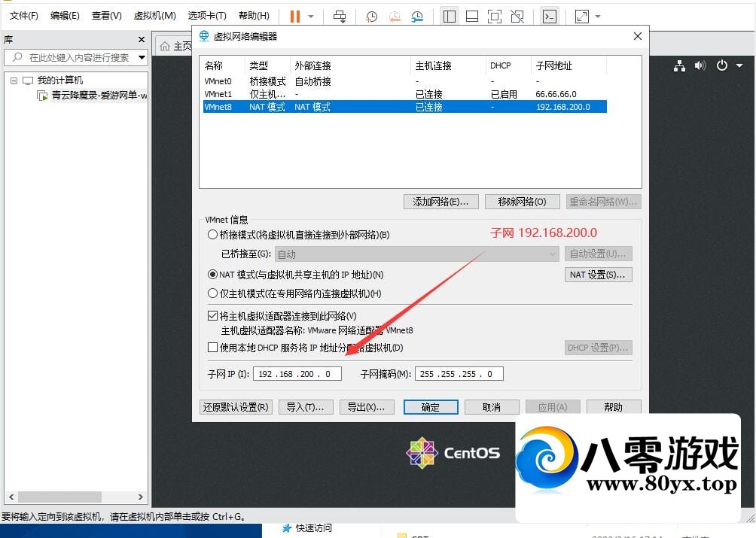
Task: Open the NAT 设置(S)... dialog
Action: pos(598,275)
